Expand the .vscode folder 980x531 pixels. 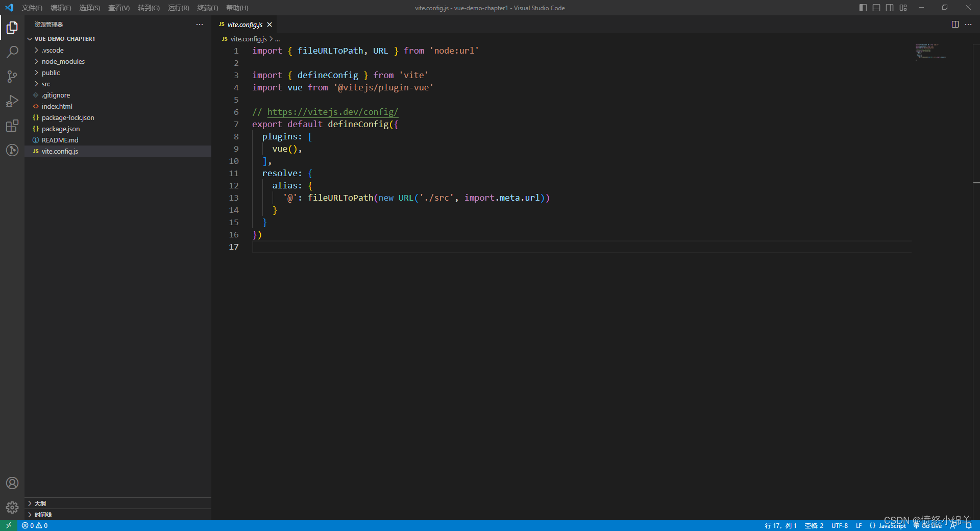click(x=36, y=50)
